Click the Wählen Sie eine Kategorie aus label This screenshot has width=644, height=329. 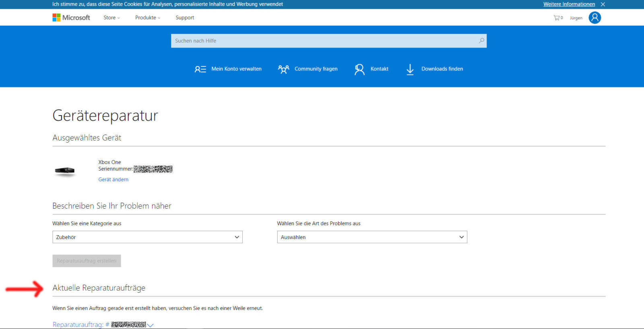click(87, 223)
